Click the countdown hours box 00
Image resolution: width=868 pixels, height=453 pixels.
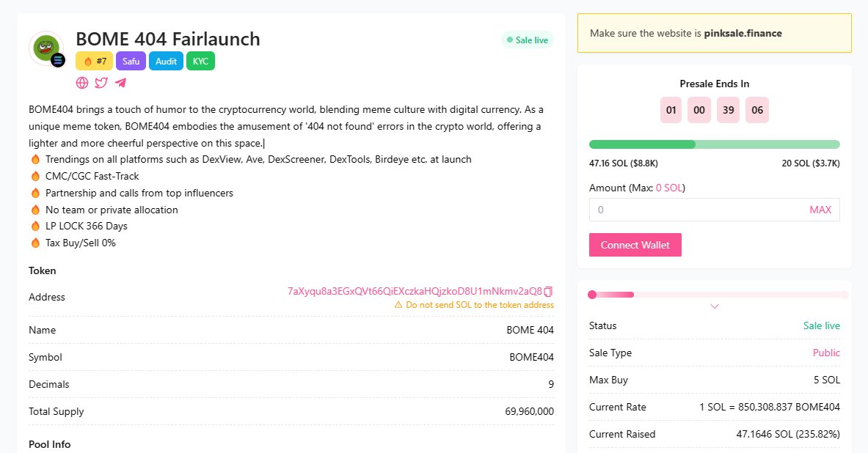[x=699, y=110]
